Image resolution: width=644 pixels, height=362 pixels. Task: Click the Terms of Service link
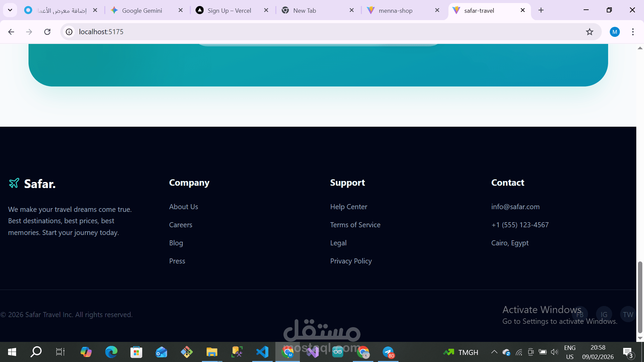click(355, 225)
